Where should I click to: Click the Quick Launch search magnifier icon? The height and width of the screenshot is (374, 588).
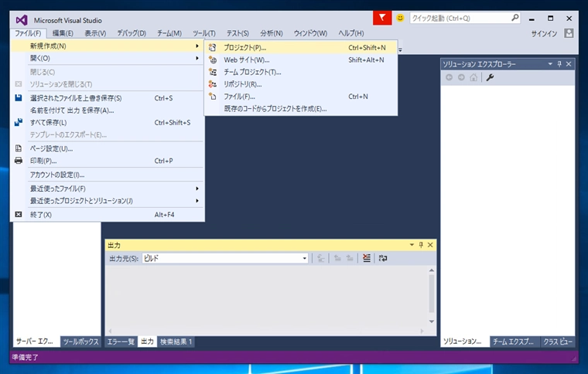coord(514,18)
